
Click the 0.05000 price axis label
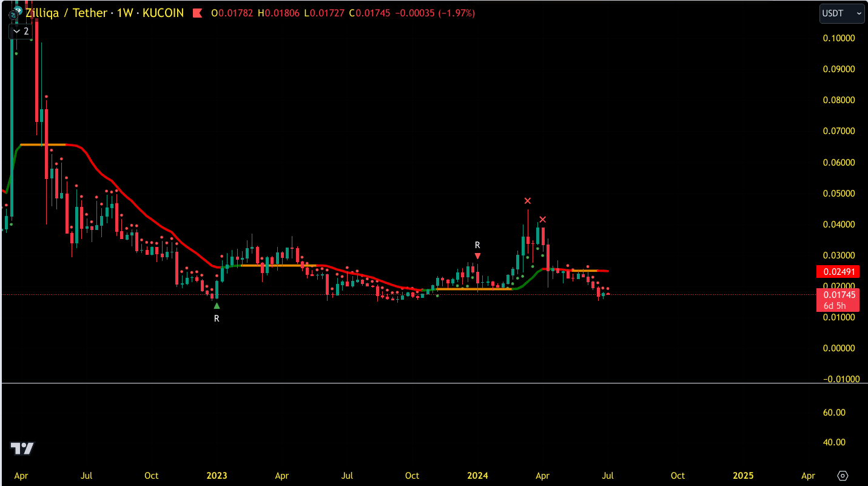pos(839,194)
